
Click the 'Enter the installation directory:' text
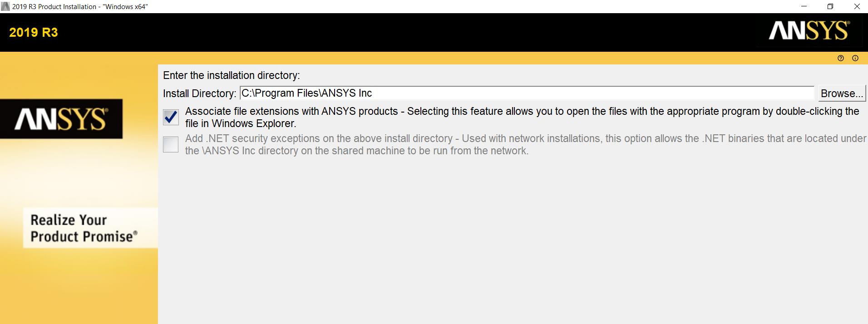click(232, 75)
